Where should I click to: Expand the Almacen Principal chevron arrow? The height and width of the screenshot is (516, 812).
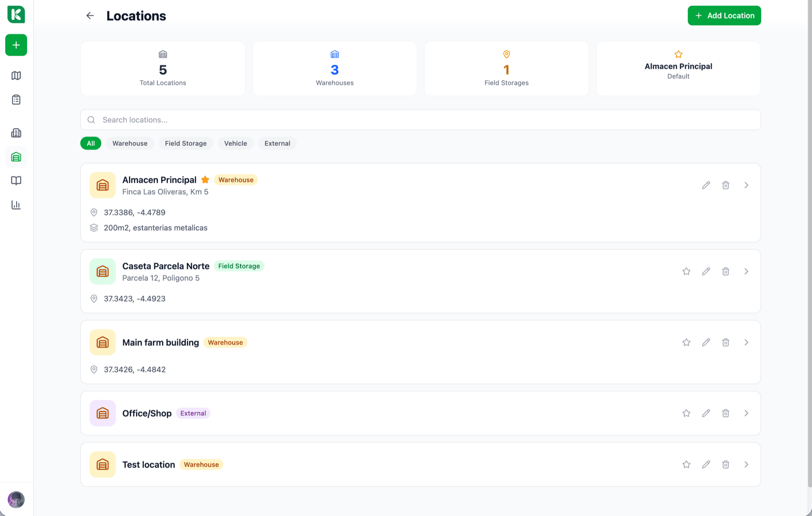(746, 185)
